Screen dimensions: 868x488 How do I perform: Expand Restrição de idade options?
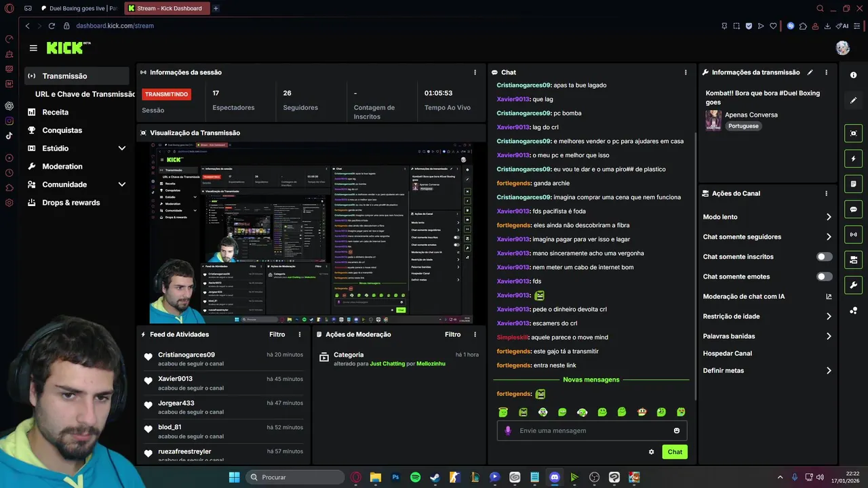(x=829, y=317)
